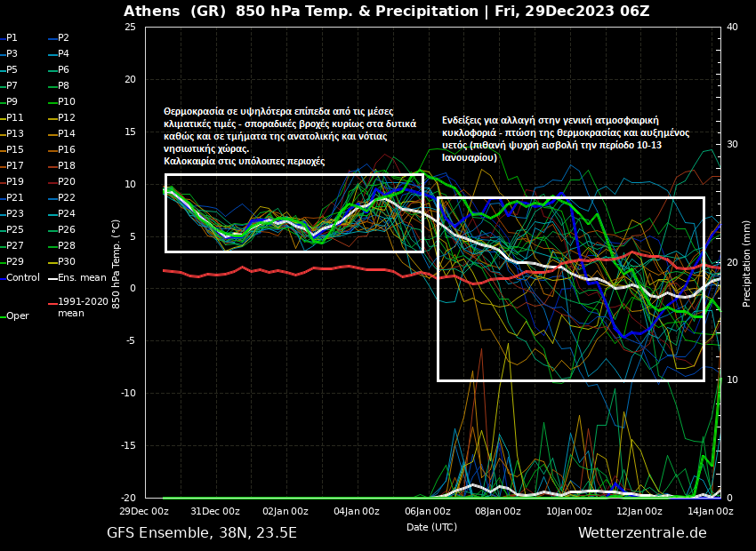This screenshot has width=756, height=551.
Task: Click the P9 legend label
Action: [12, 102]
